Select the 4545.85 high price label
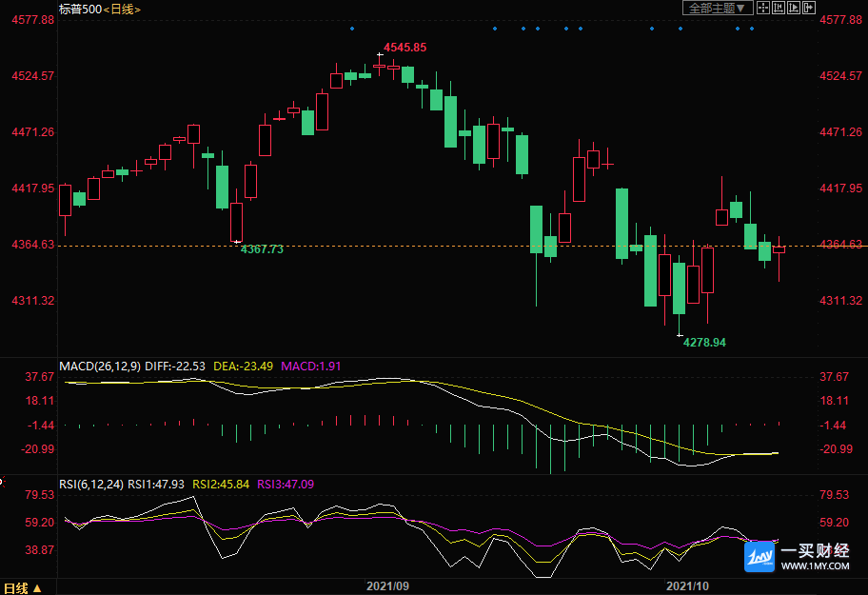The width and height of the screenshot is (868, 595). 405,48
